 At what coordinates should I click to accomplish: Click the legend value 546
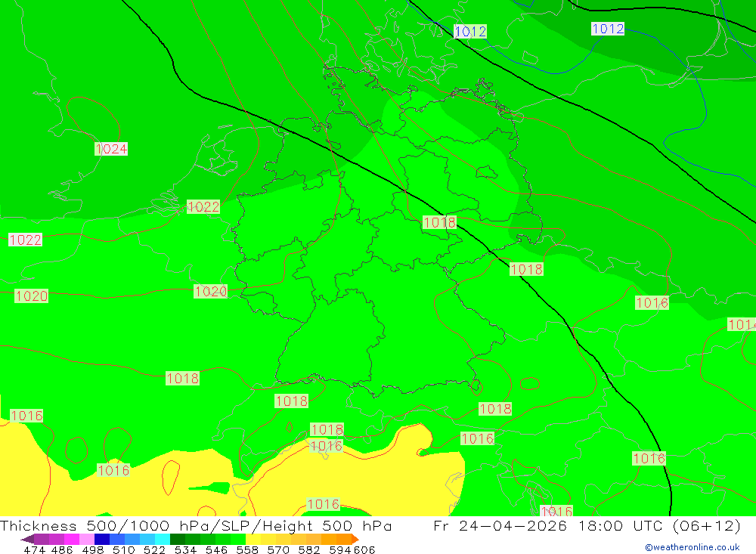216,549
